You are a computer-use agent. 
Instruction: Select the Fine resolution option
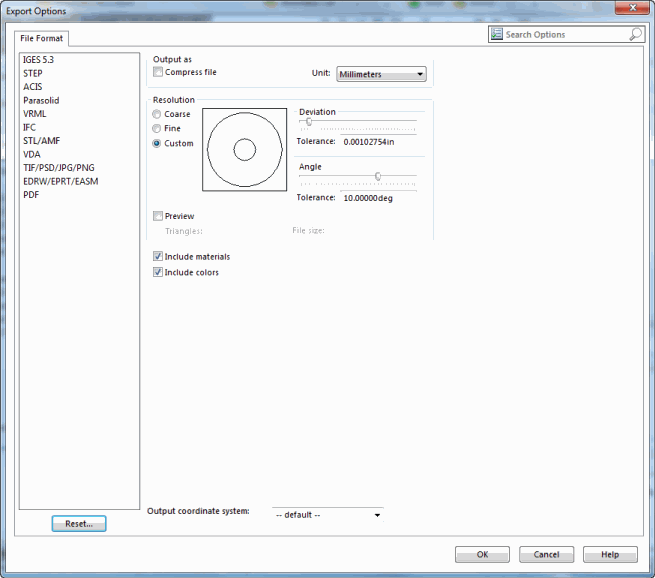[x=157, y=128]
